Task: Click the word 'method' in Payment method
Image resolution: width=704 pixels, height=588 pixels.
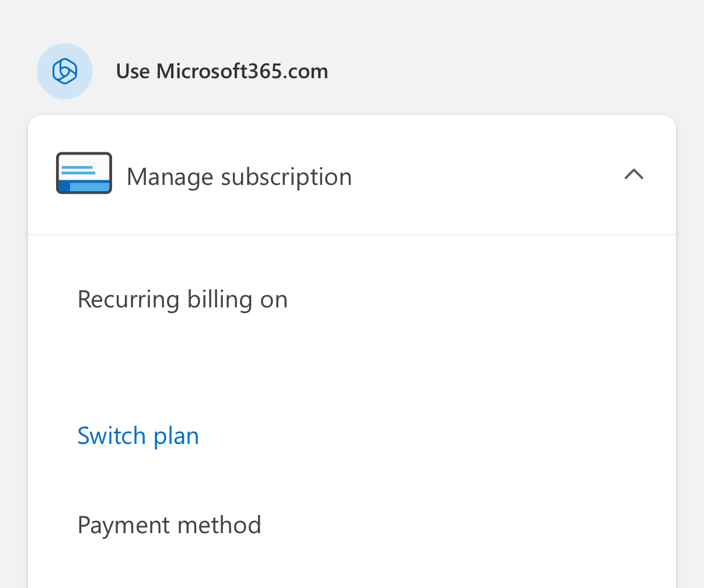Action: point(219,525)
